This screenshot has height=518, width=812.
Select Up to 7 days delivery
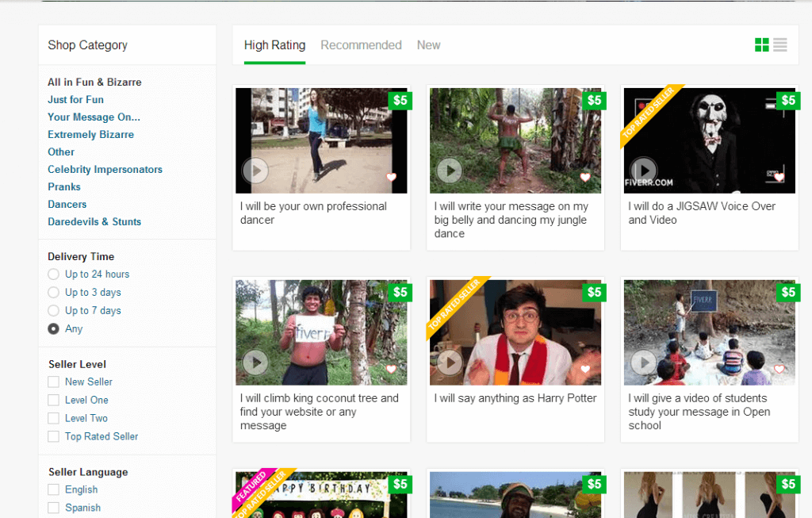(x=53, y=310)
